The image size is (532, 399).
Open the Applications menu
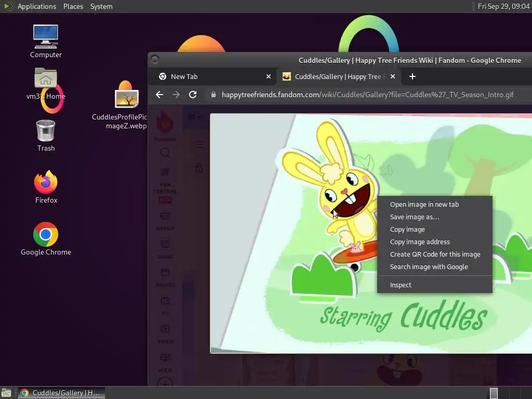click(37, 6)
